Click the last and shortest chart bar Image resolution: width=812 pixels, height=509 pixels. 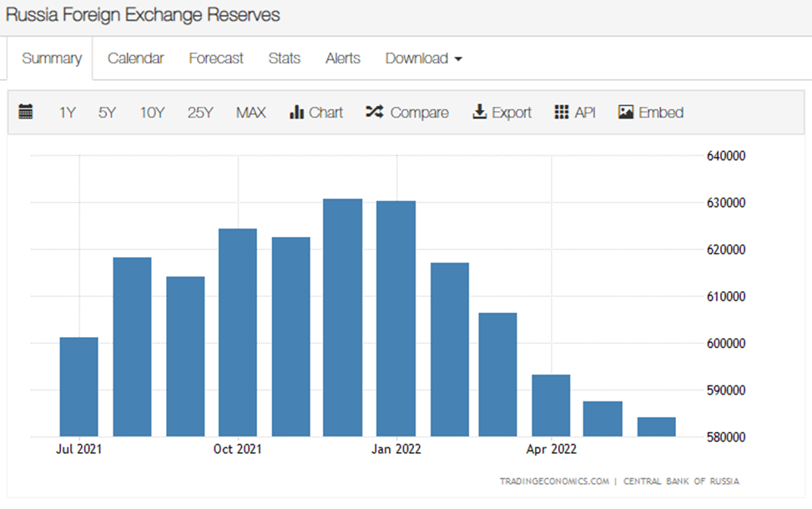tap(656, 426)
